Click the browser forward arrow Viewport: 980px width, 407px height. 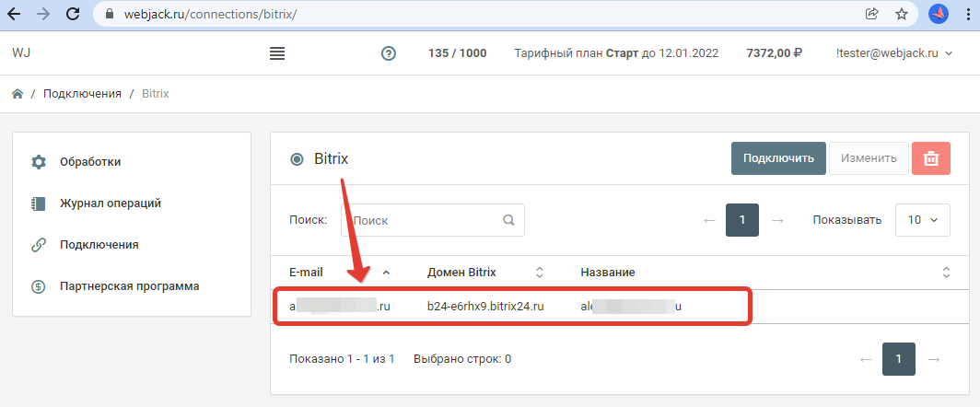[x=43, y=14]
